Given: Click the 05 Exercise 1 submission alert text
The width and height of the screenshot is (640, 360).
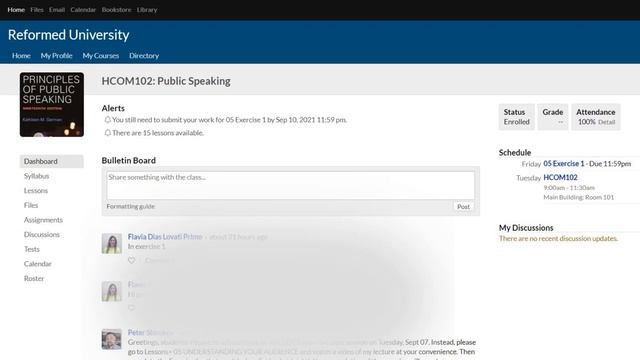Looking at the screenshot, I should pyautogui.click(x=229, y=120).
